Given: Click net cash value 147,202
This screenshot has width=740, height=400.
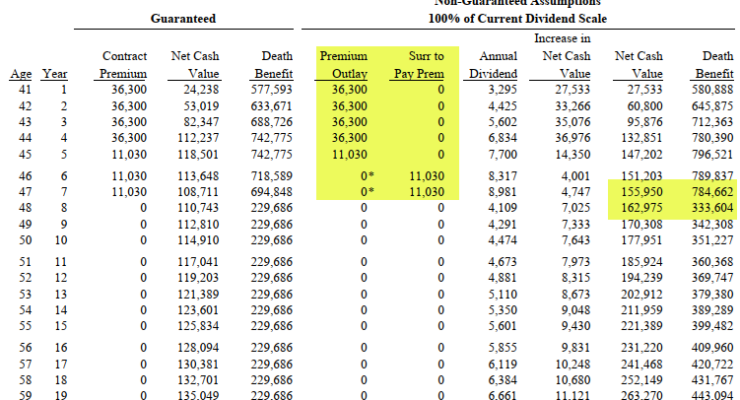Looking at the screenshot, I should point(642,155).
